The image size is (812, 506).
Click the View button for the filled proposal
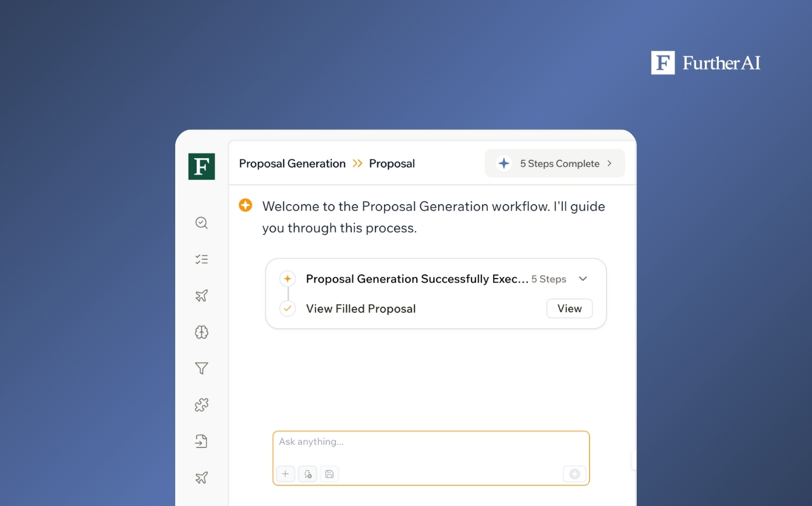569,309
